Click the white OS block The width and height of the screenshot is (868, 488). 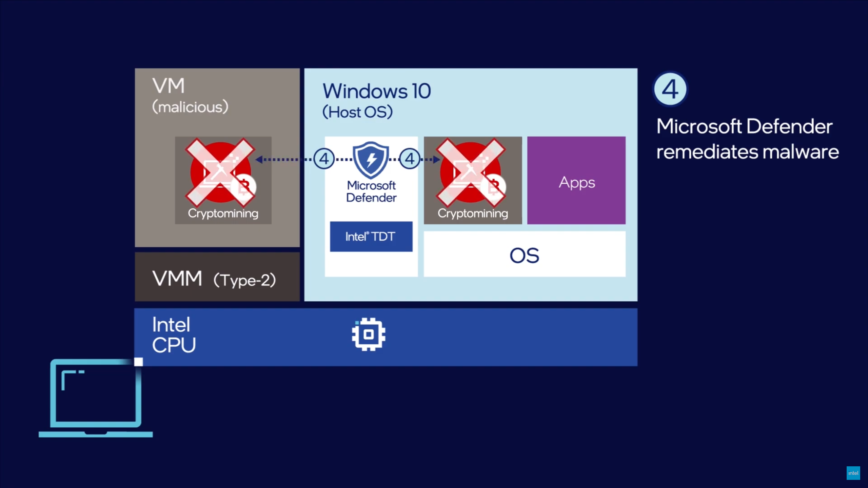524,254
